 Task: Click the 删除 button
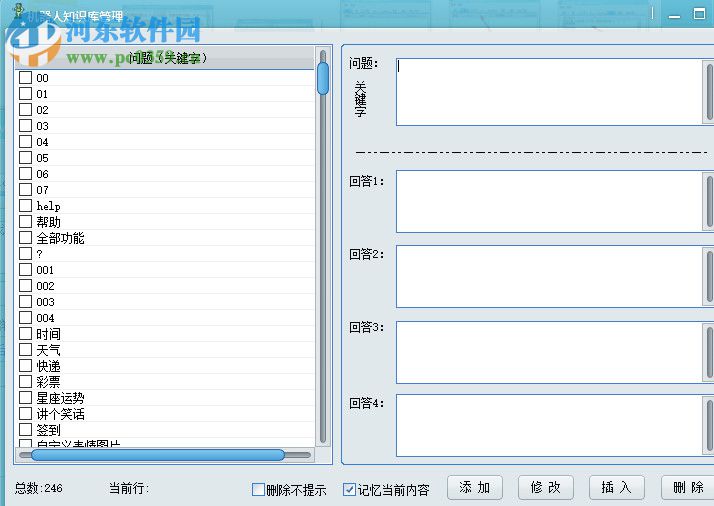click(688, 487)
